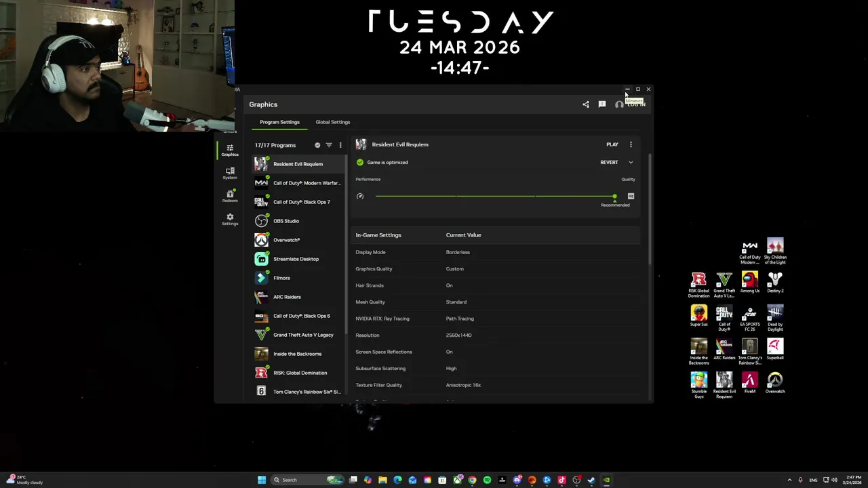Viewport: 868px width, 488px height.
Task: Select Resident Evil Requiem in the program list
Action: (299, 164)
